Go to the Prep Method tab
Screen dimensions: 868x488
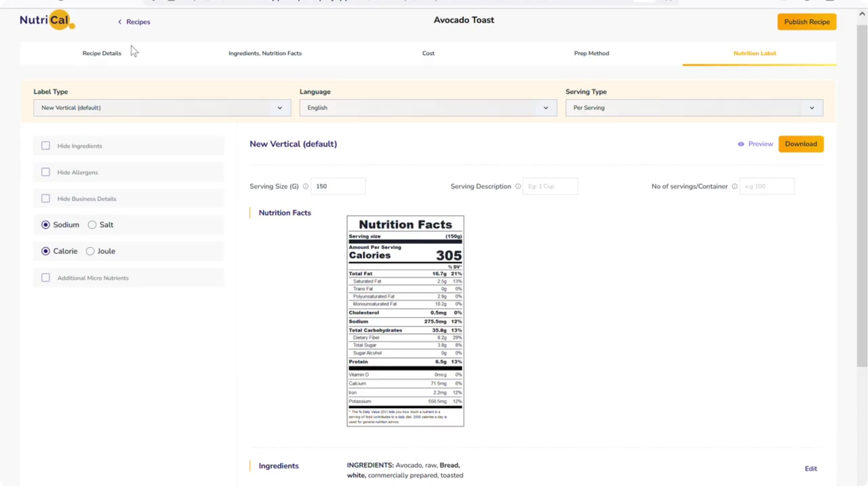pyautogui.click(x=591, y=53)
